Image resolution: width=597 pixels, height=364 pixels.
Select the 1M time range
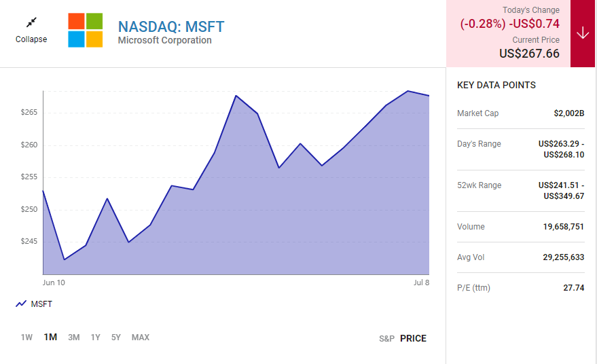click(50, 338)
